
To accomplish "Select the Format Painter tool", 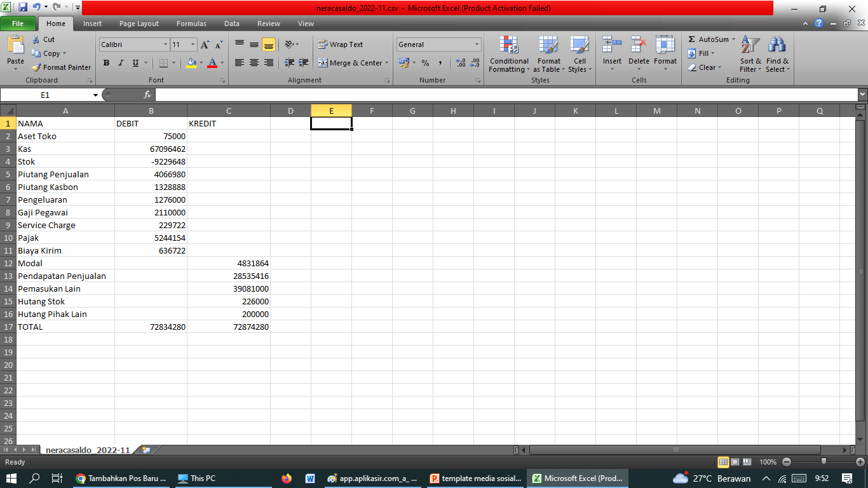I will click(60, 67).
